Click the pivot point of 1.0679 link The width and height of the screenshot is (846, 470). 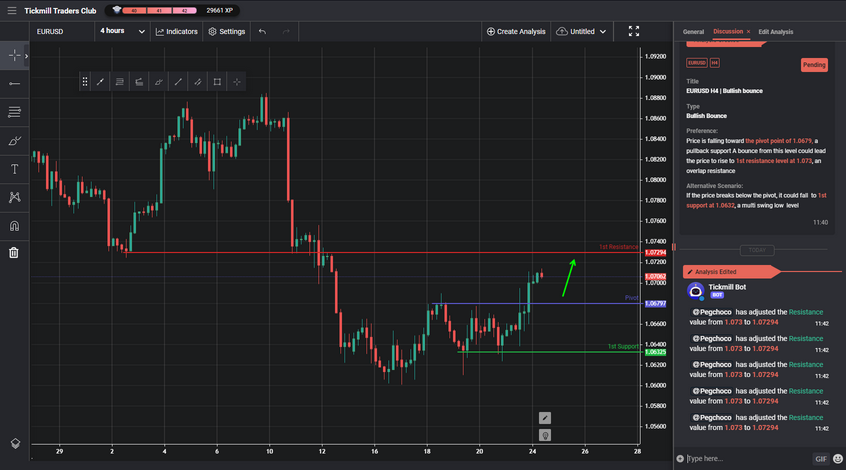[x=778, y=141]
